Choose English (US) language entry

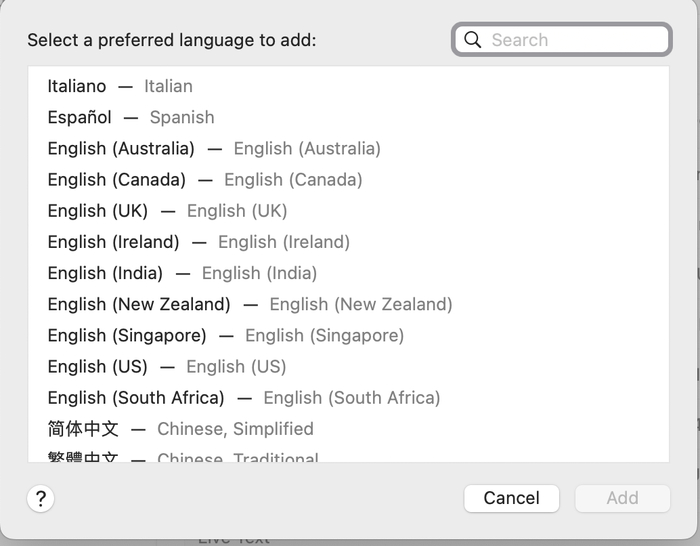pos(98,366)
